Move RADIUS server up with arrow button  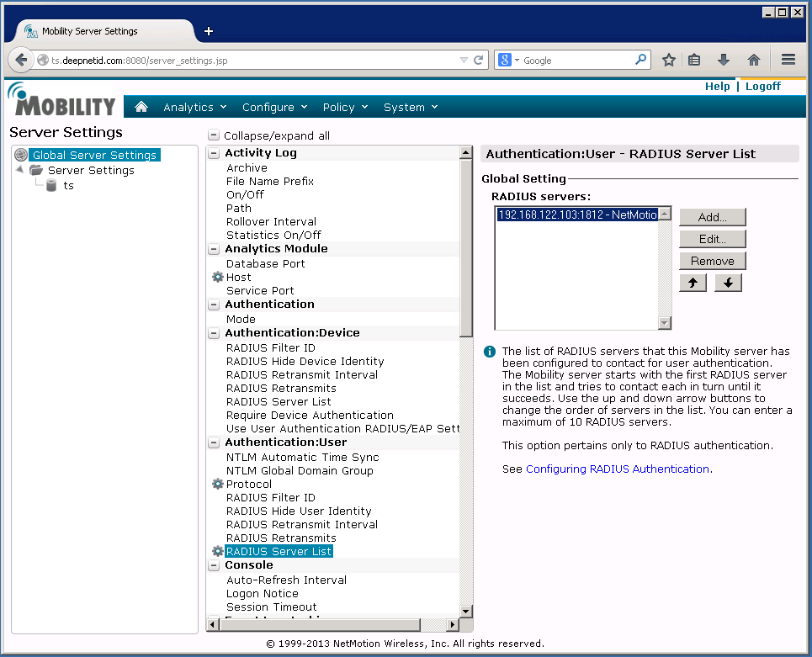pos(693,283)
